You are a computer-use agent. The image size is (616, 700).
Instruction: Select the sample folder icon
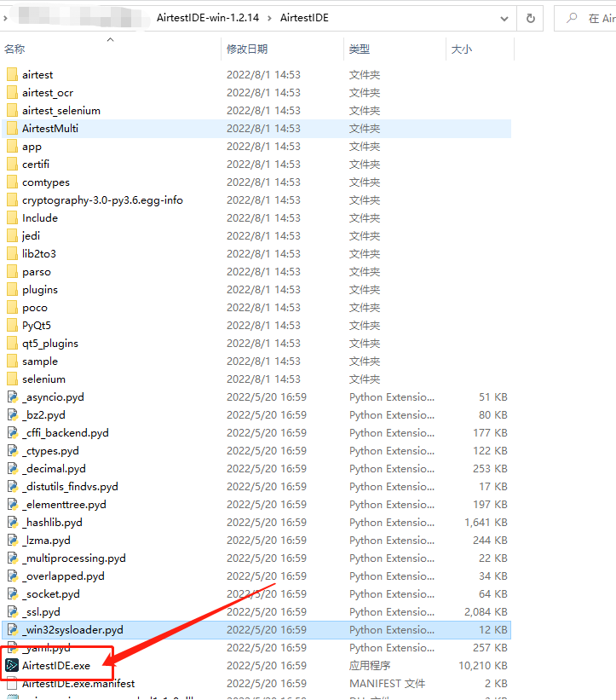[13, 361]
